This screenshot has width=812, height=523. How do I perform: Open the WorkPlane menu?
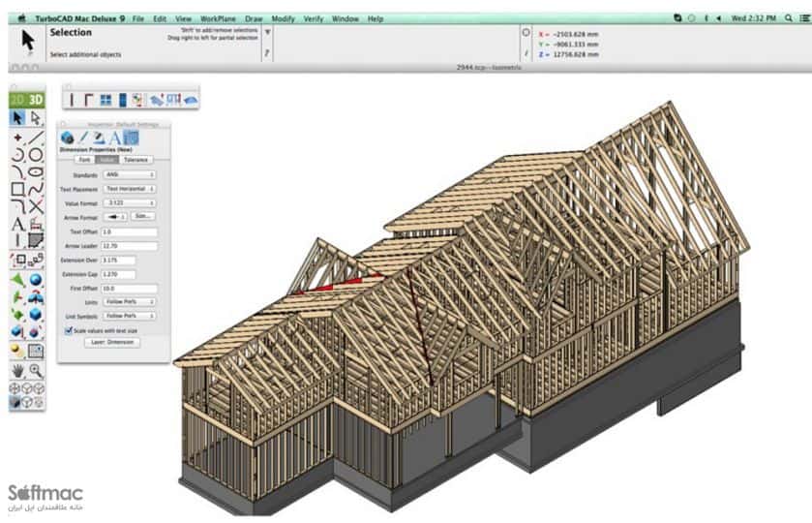tap(218, 18)
